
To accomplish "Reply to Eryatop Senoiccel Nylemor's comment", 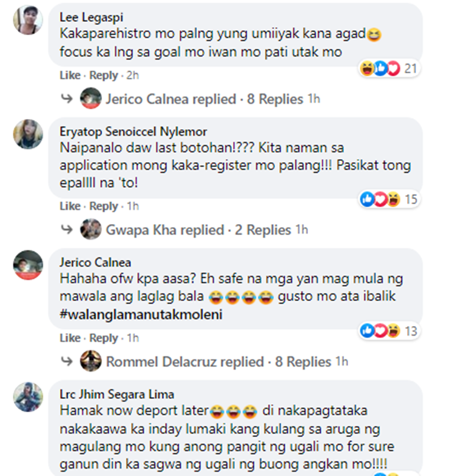I will tap(103, 206).
